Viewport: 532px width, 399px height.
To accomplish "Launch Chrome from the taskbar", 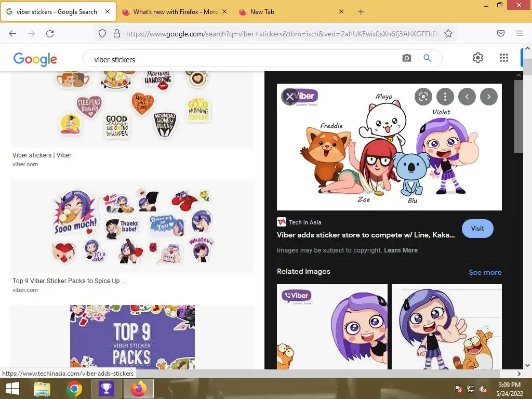I will pyautogui.click(x=74, y=389).
